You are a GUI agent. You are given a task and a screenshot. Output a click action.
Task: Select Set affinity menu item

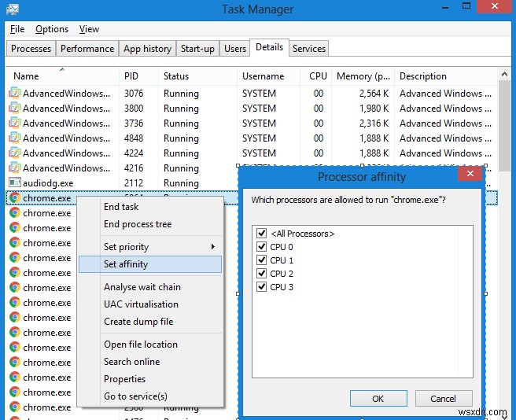point(150,264)
